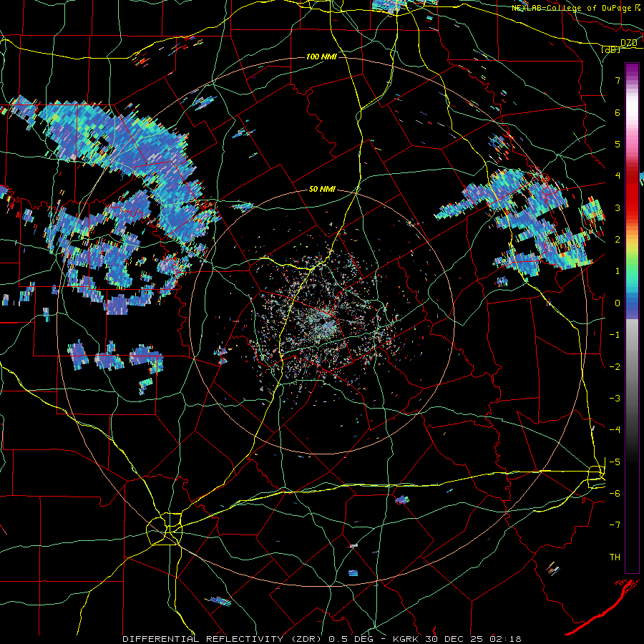Click the 4 value on color scale
Screen dimensions: 644x644
coord(618,176)
